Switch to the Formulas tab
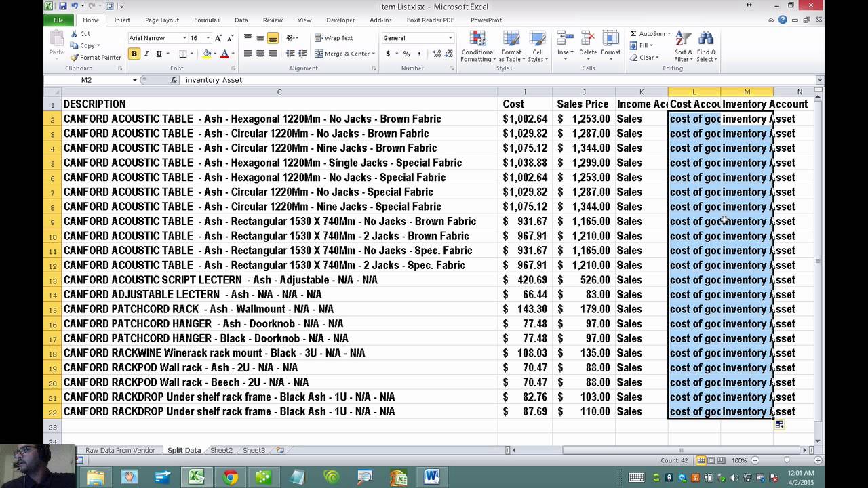Viewport: 868px width, 488px height. click(x=206, y=20)
